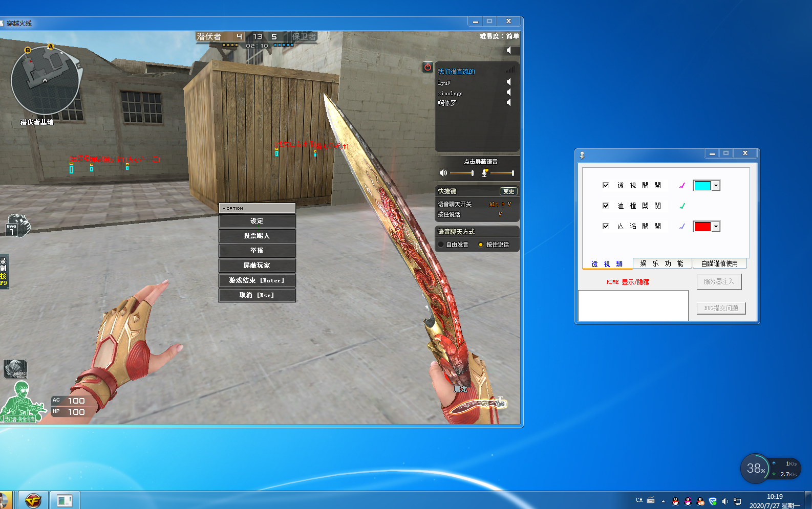This screenshot has width=812, height=509.
Task: Click 游戏结束 [Enter] in option menu
Action: [257, 280]
